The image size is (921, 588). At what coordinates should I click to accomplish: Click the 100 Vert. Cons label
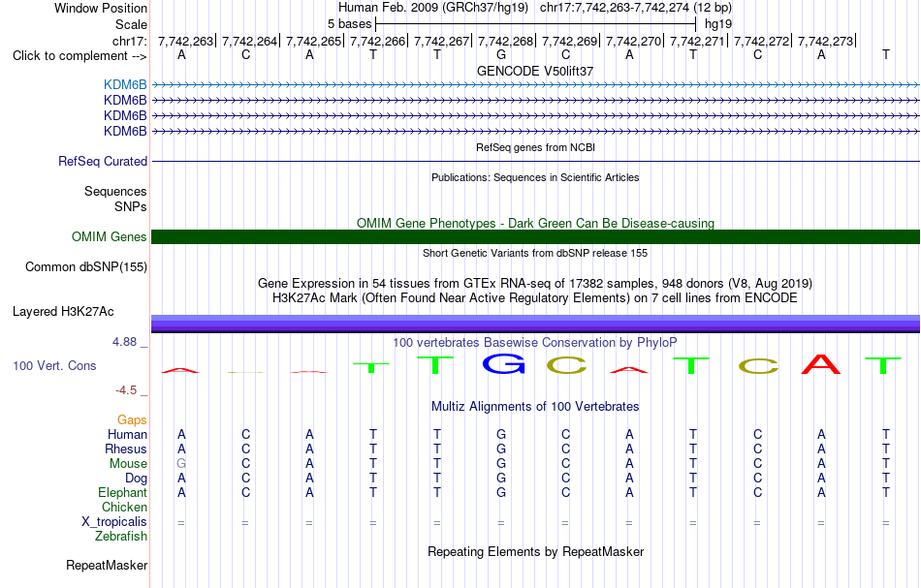point(54,365)
